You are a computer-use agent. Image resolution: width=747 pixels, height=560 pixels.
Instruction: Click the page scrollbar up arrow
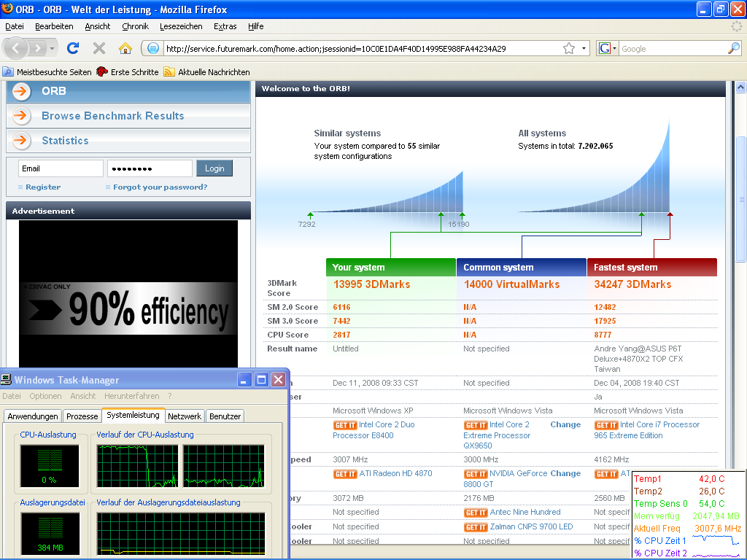[x=741, y=87]
